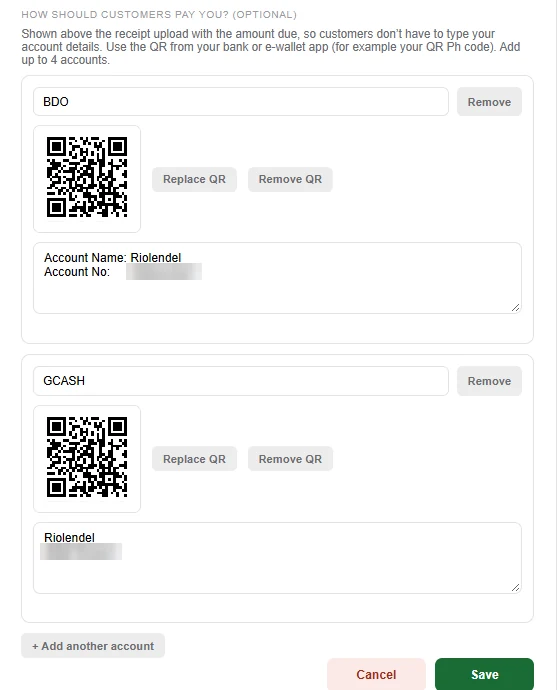Click the 'Account No:' label text

tap(77, 272)
